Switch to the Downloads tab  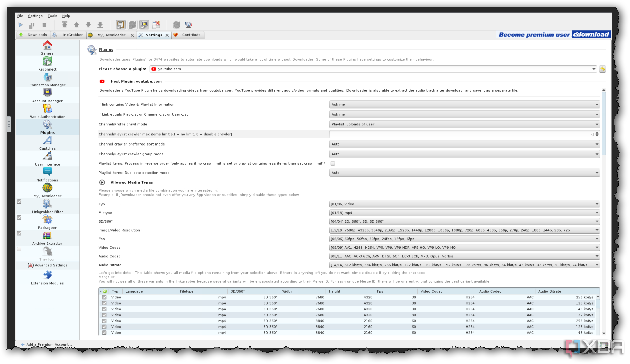tap(34, 35)
